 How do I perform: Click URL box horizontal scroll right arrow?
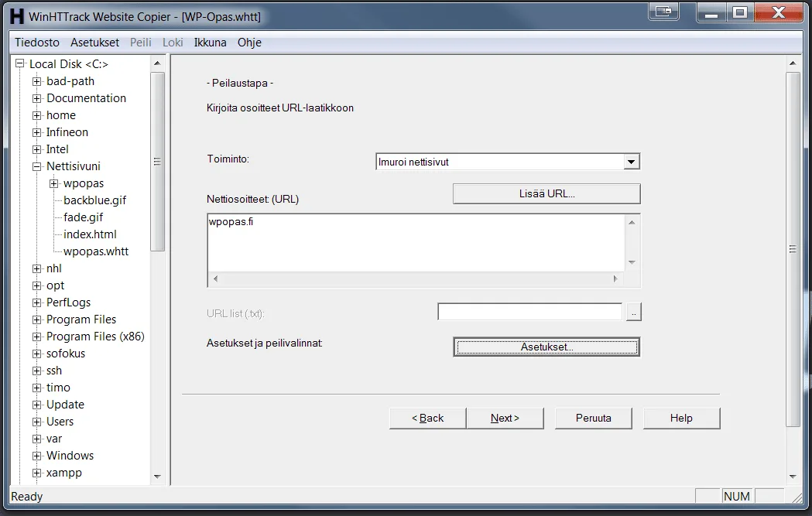(615, 279)
